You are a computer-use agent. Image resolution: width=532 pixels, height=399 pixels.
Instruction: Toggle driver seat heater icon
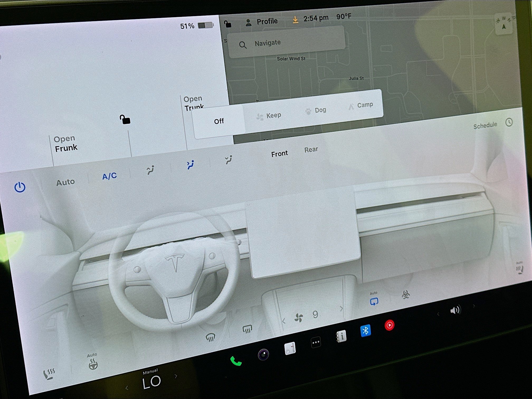click(x=49, y=374)
